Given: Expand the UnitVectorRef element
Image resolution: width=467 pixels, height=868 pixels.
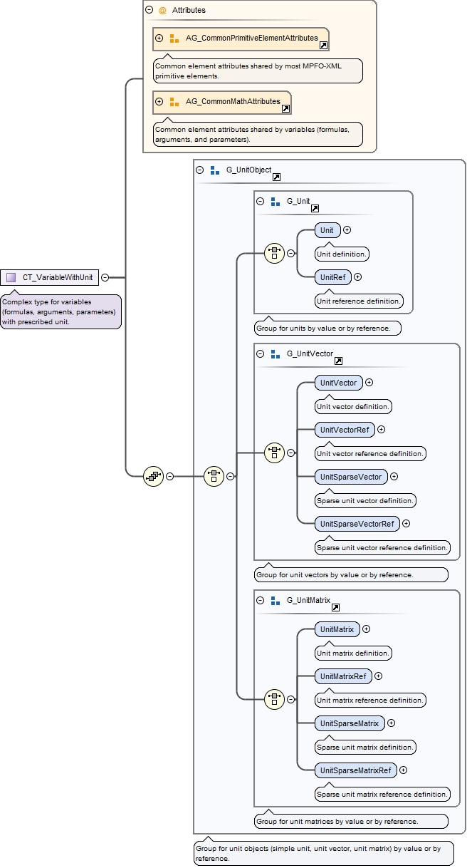Looking at the screenshot, I should click(382, 430).
